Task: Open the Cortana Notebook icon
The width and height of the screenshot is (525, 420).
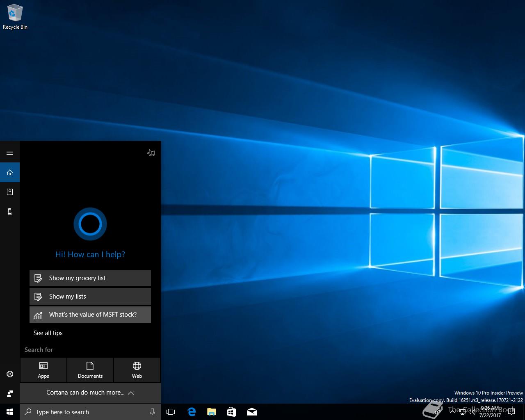Action: (10, 192)
